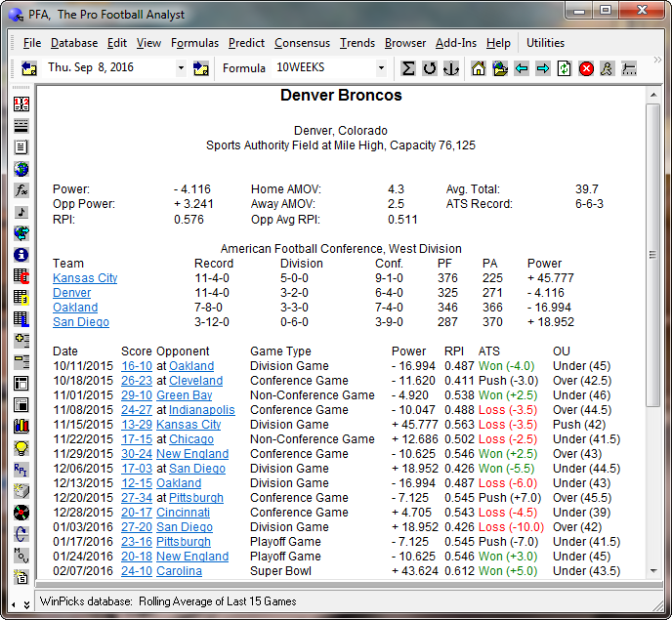The height and width of the screenshot is (620, 672).
Task: Click the scrollbar up arrow
Action: click(653, 95)
